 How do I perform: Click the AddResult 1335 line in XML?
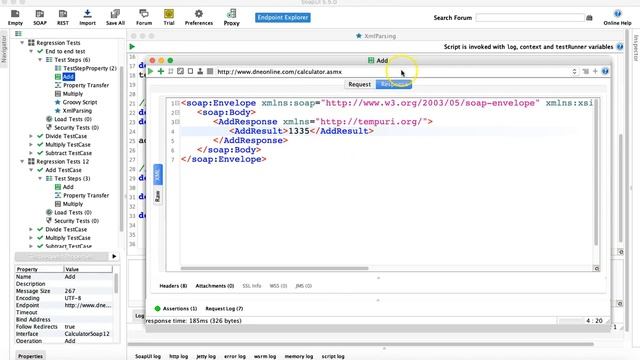point(301,131)
